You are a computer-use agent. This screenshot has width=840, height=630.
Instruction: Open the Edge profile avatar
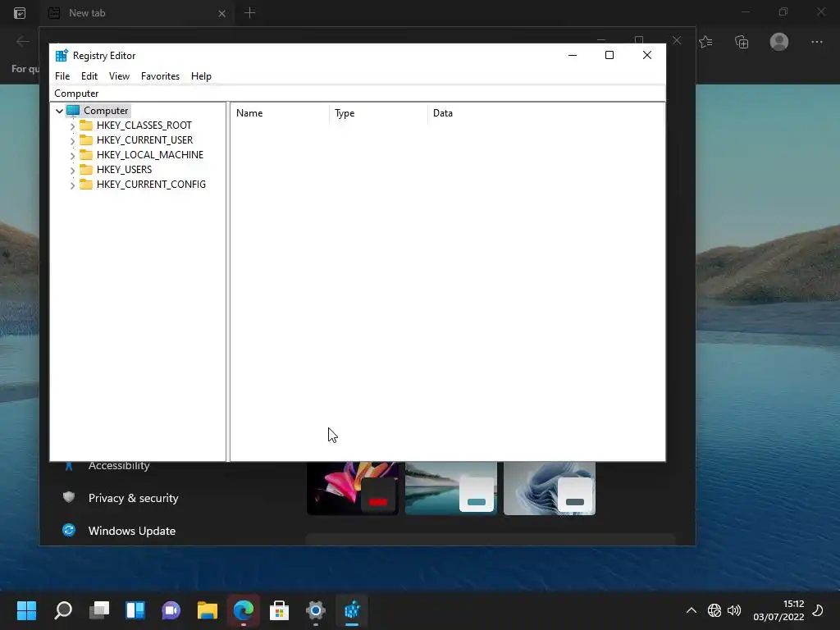point(779,42)
